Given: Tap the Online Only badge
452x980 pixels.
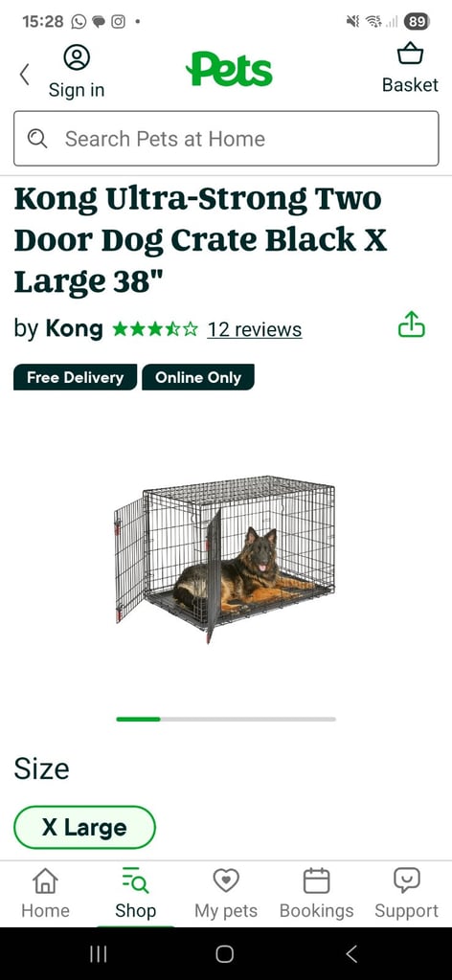Looking at the screenshot, I should pos(198,377).
